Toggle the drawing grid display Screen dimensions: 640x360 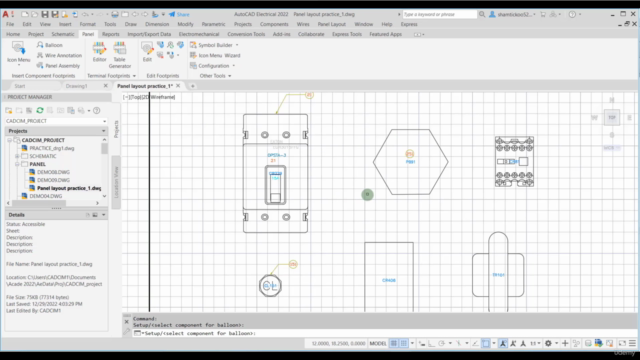pos(394,343)
